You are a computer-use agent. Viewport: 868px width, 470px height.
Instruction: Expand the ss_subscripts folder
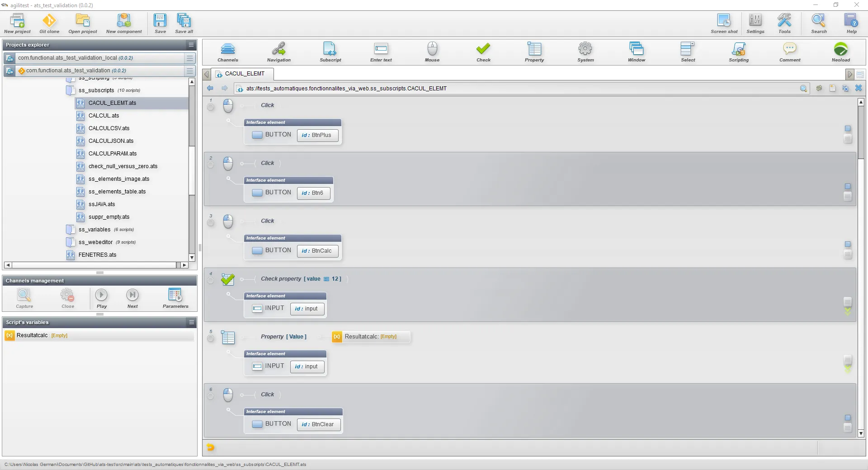tap(71, 90)
